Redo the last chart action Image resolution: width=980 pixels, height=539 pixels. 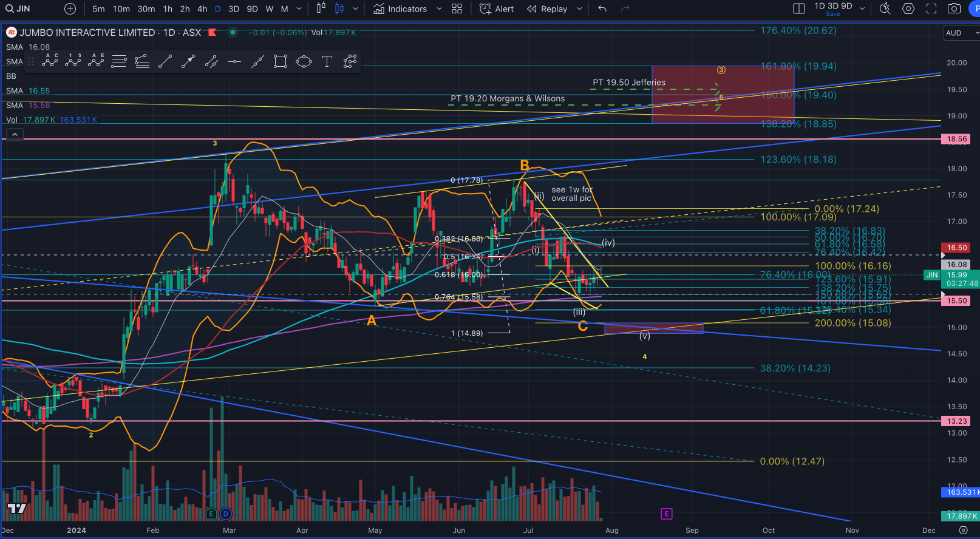coord(625,8)
